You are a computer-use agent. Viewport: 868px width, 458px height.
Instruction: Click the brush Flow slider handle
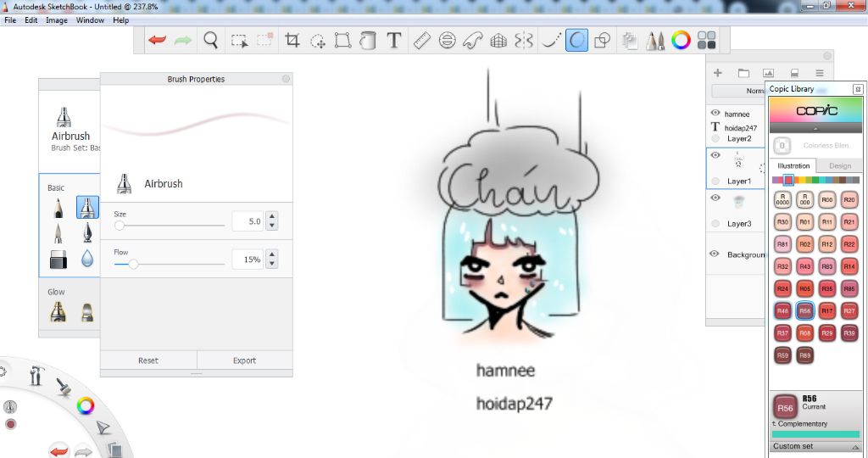pyautogui.click(x=133, y=264)
